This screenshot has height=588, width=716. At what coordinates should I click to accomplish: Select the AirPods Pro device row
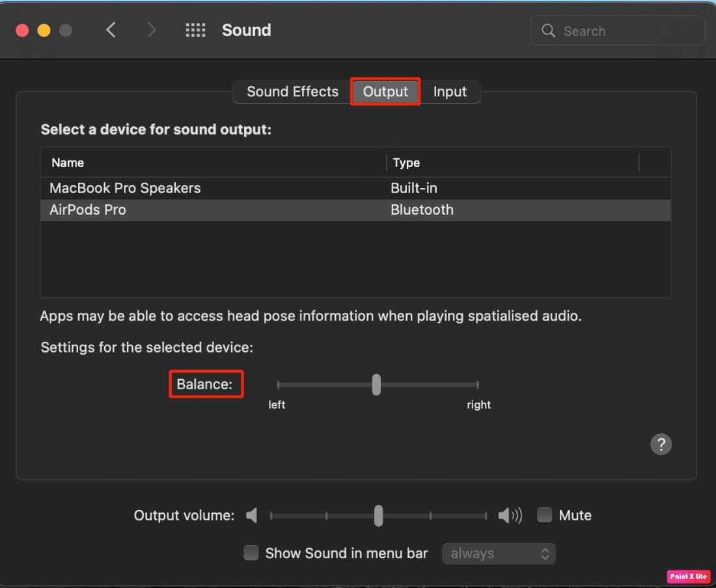355,210
